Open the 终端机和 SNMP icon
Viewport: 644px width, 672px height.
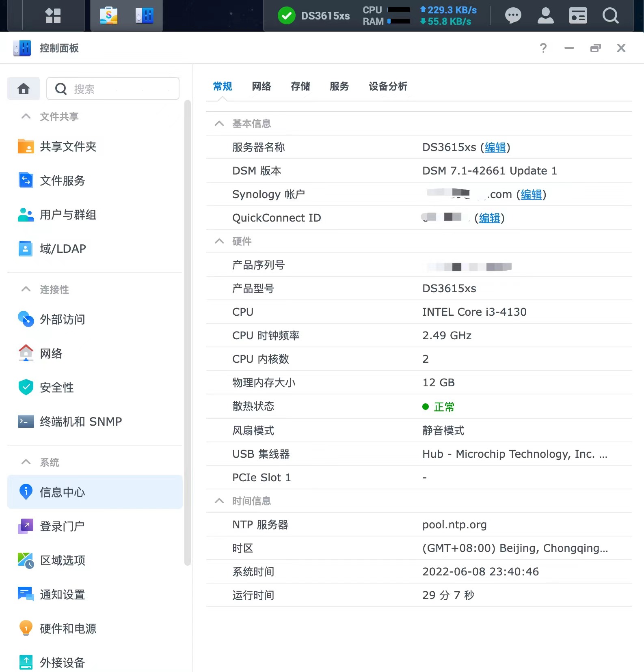[x=26, y=421]
